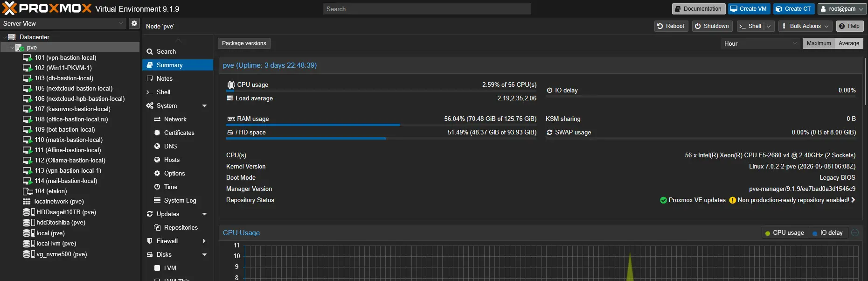Select the Datacenter tree node
The width and height of the screenshot is (868, 281).
click(34, 37)
